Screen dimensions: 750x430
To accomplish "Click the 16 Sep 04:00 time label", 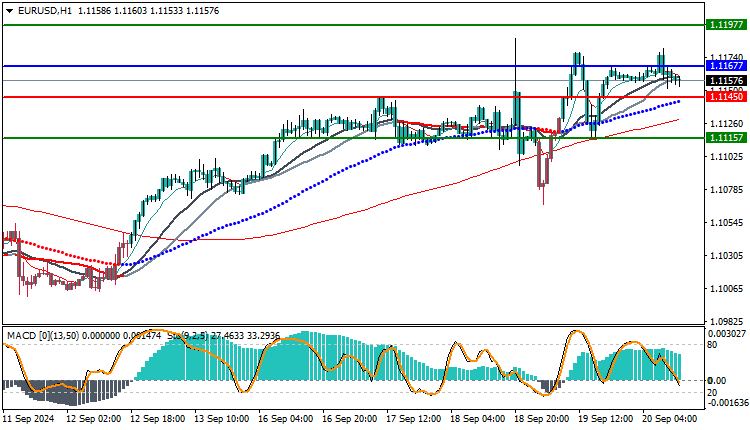I will (x=286, y=419).
